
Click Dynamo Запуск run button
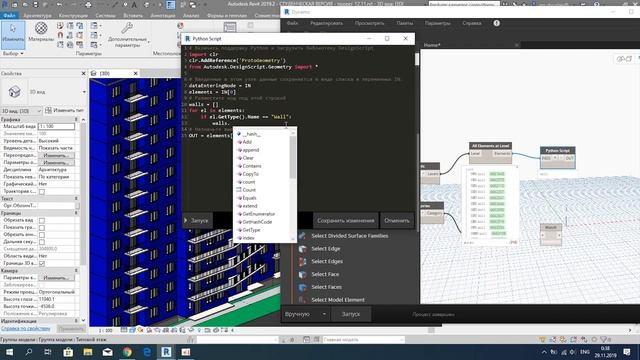coord(351,314)
